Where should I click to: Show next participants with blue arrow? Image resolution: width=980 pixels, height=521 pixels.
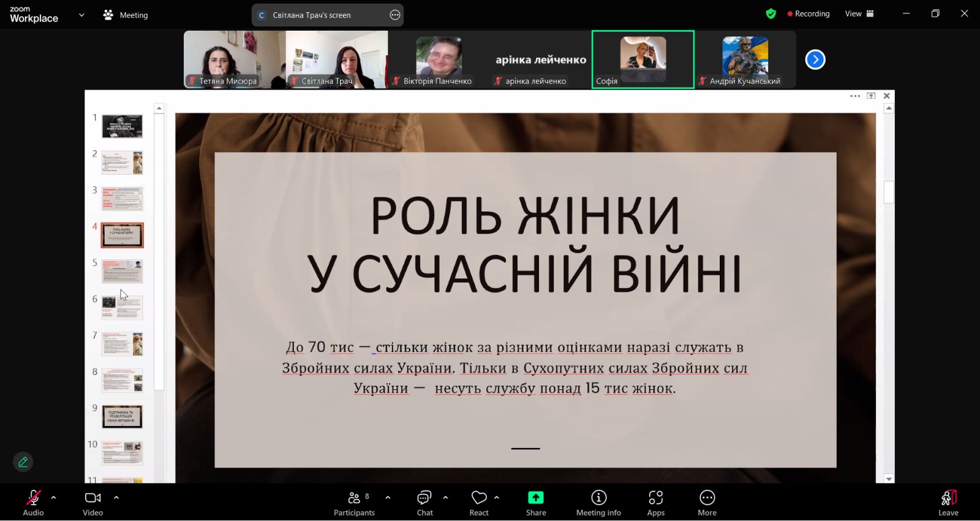[815, 59]
